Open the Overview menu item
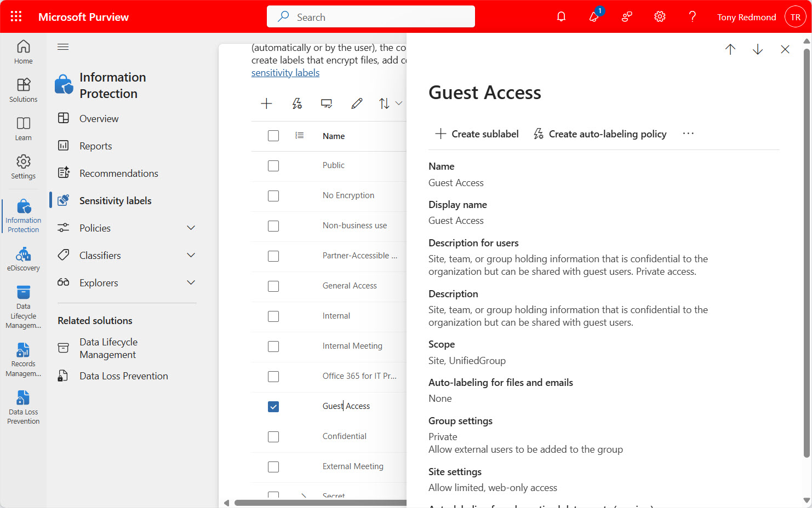The height and width of the screenshot is (508, 812). click(x=99, y=118)
